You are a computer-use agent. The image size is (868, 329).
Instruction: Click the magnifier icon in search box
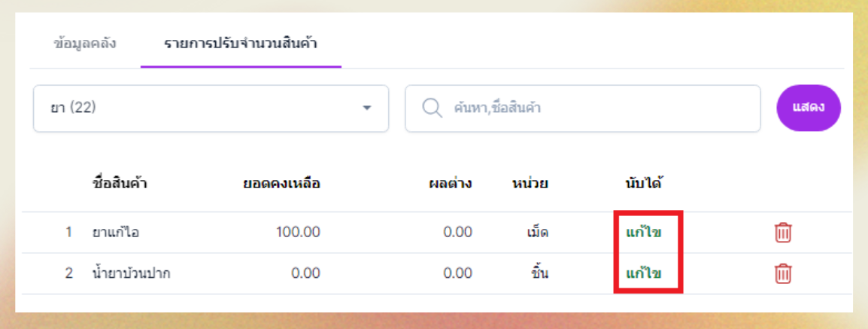[x=432, y=108]
